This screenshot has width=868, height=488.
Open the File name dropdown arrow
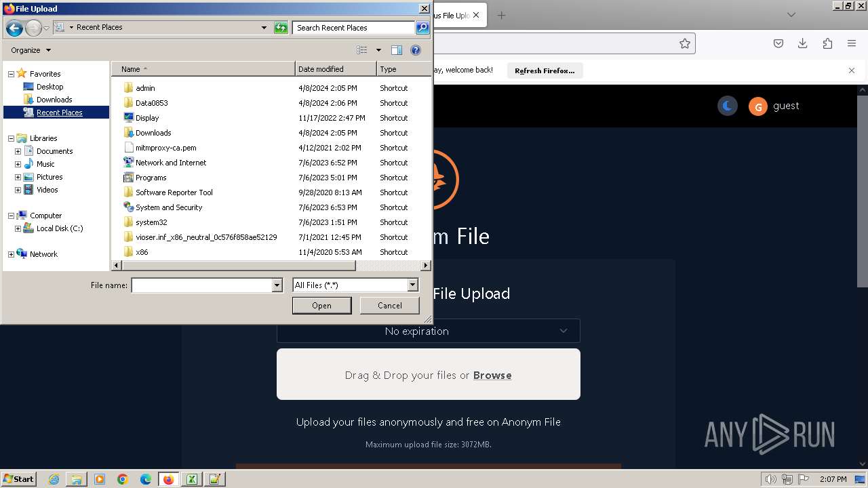click(277, 285)
